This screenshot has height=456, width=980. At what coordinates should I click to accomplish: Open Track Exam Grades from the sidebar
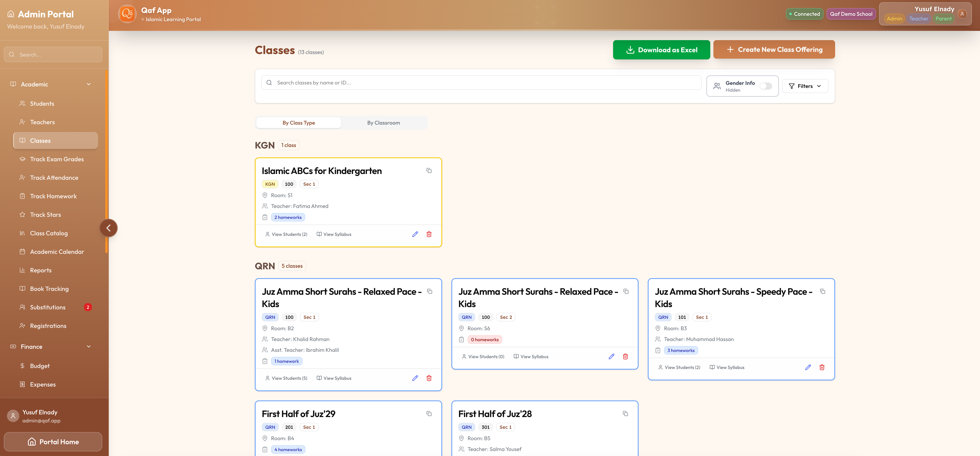point(57,159)
